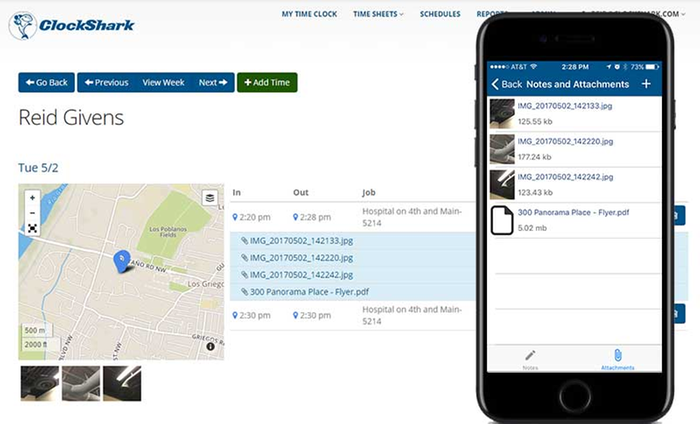Switch to the Notes tab on phone
Image resolution: width=700 pixels, height=424 pixels.
pyautogui.click(x=530, y=359)
